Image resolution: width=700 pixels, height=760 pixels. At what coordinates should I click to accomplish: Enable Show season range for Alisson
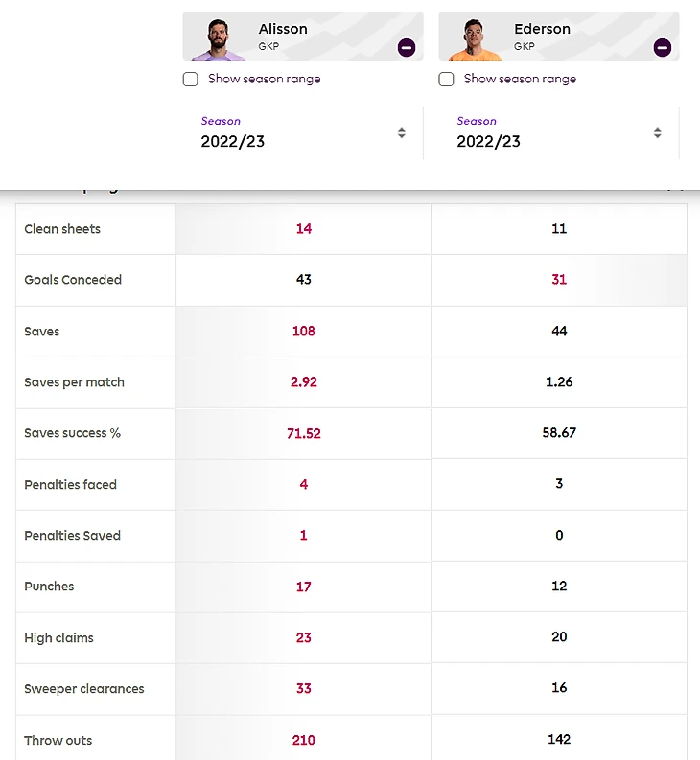191,80
